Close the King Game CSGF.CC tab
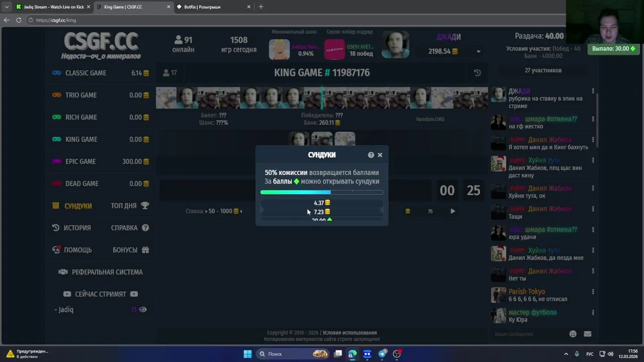644x362 pixels. click(x=169, y=7)
